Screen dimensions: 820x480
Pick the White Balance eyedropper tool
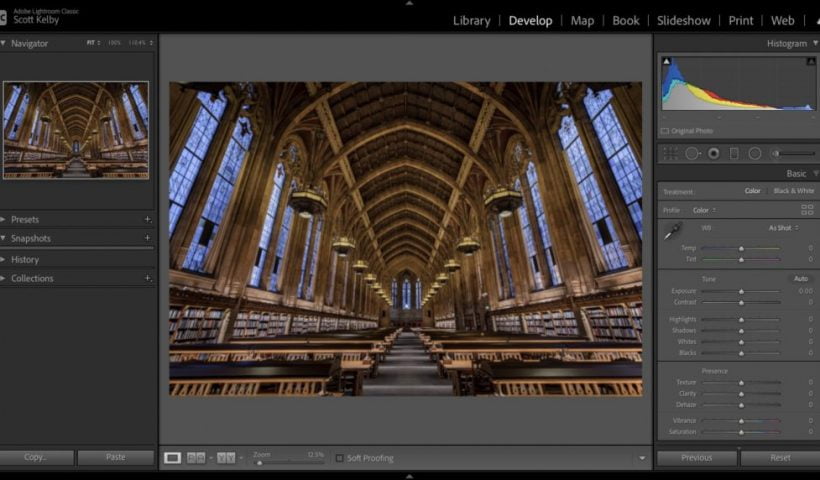point(673,232)
